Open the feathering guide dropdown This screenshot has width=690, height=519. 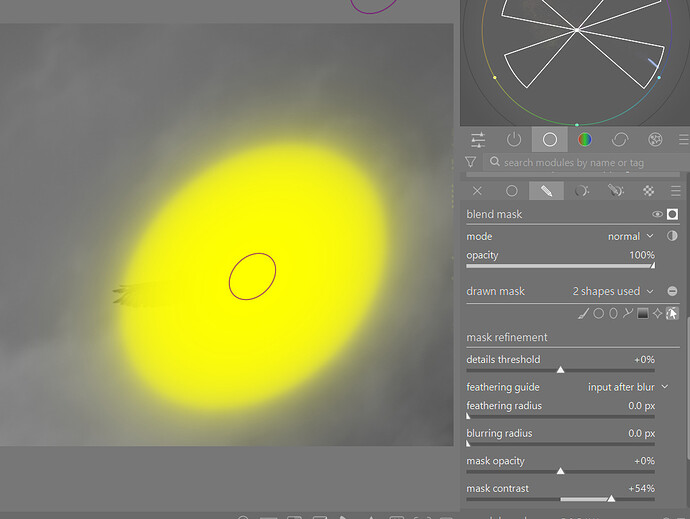tap(628, 387)
